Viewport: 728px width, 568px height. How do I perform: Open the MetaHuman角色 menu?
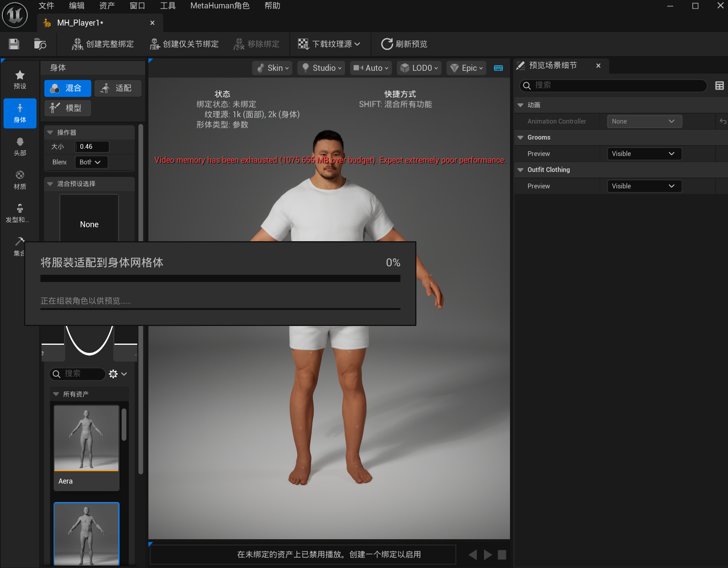220,6
